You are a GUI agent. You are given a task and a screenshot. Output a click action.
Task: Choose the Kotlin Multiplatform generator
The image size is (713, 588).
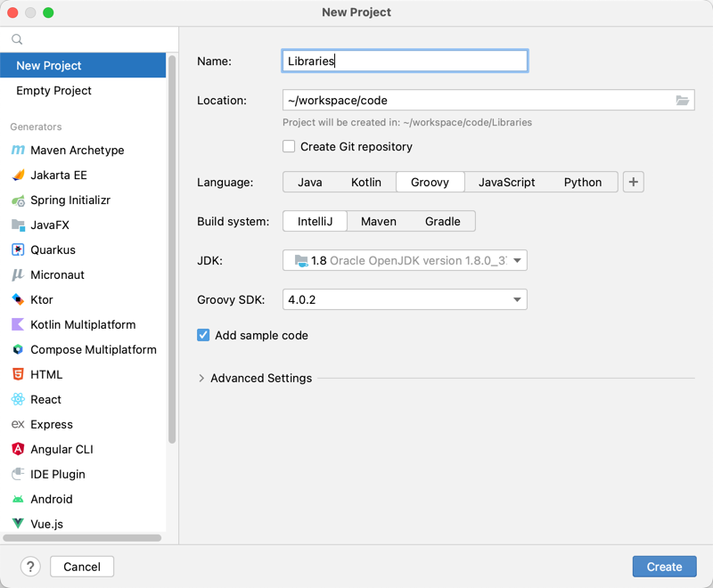click(83, 325)
